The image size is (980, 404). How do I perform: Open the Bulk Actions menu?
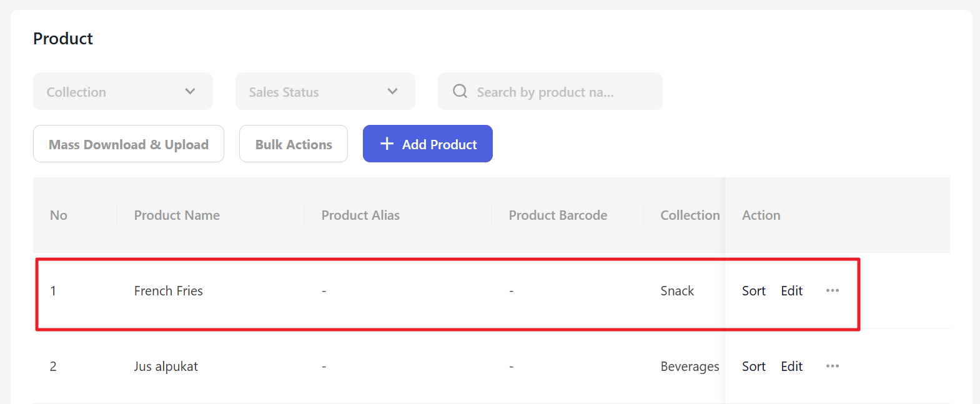294,144
